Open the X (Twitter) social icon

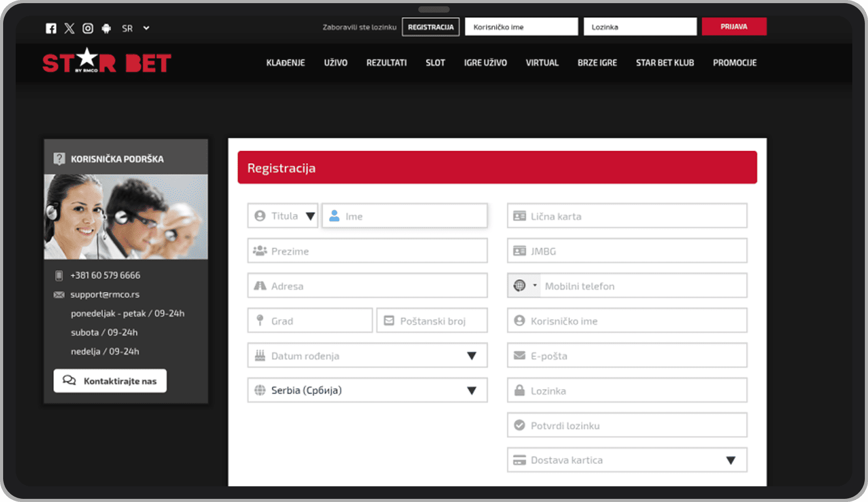coord(70,28)
